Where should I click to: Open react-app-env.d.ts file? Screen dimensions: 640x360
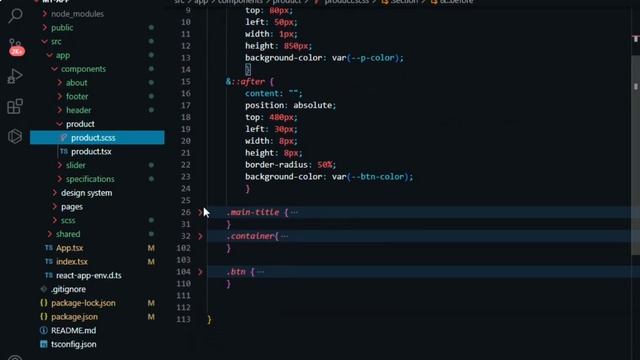point(89,275)
